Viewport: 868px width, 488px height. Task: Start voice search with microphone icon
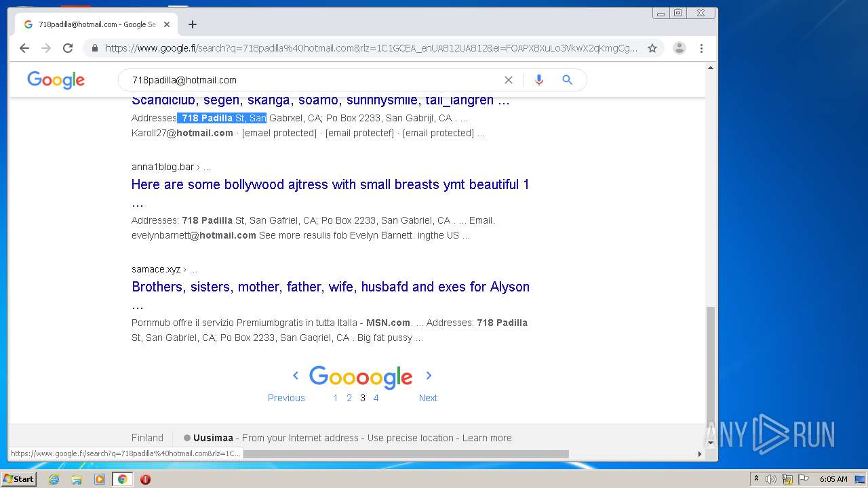coord(539,80)
